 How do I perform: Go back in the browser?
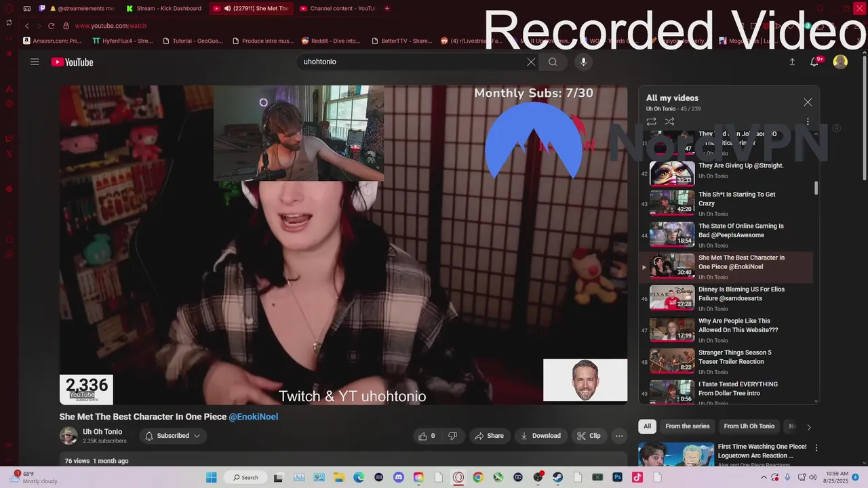tap(27, 26)
